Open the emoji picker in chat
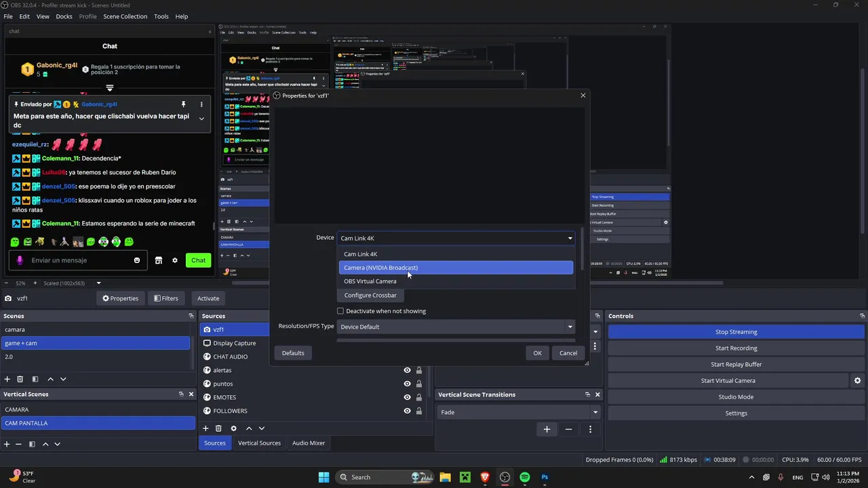The height and width of the screenshot is (488, 868). tap(137, 260)
